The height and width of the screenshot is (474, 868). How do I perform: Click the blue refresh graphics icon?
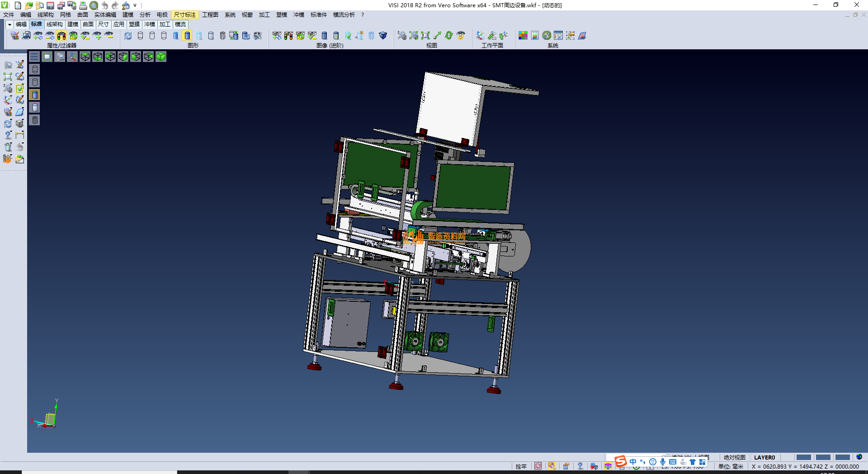pyautogui.click(x=128, y=36)
